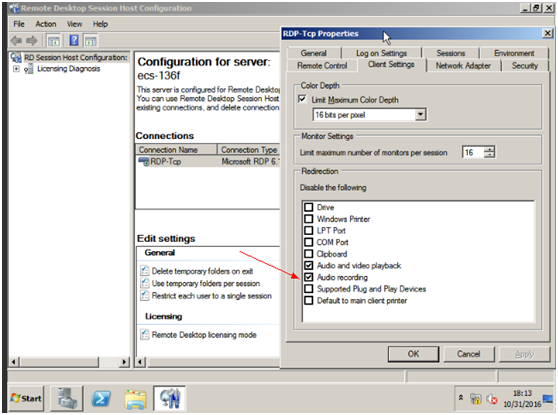Switch to the Environment tab
Screen dimensions: 558x415
pyautogui.click(x=514, y=53)
